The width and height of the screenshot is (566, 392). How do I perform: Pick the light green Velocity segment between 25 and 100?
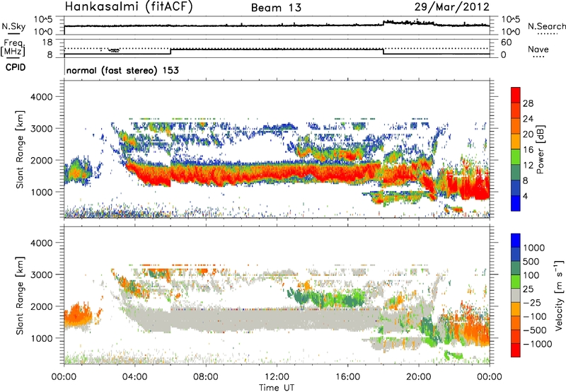pos(516,282)
